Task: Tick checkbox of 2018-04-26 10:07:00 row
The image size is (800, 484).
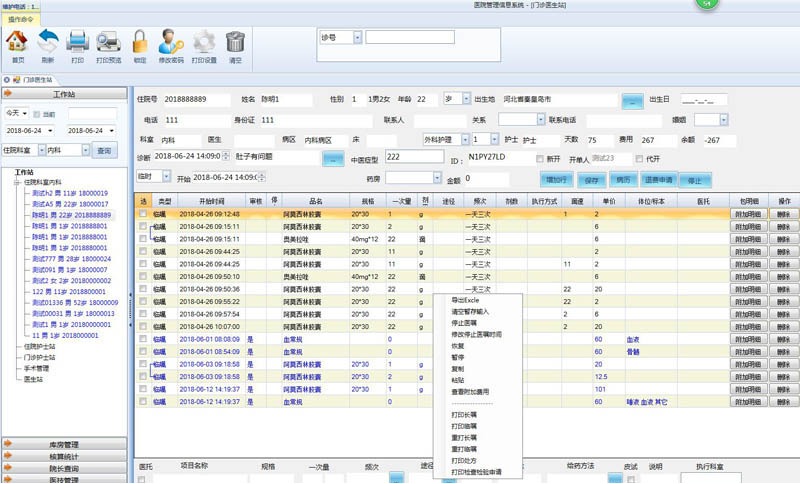Action: tap(143, 326)
